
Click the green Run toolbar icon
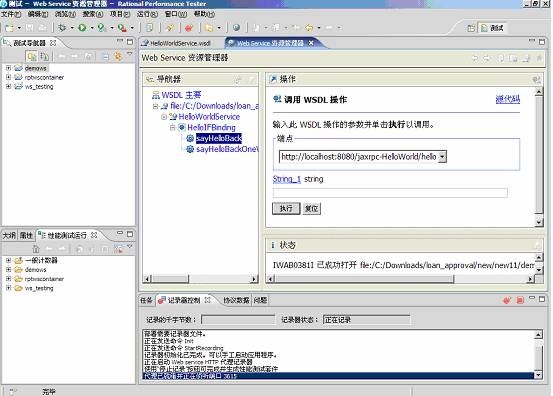(x=82, y=28)
